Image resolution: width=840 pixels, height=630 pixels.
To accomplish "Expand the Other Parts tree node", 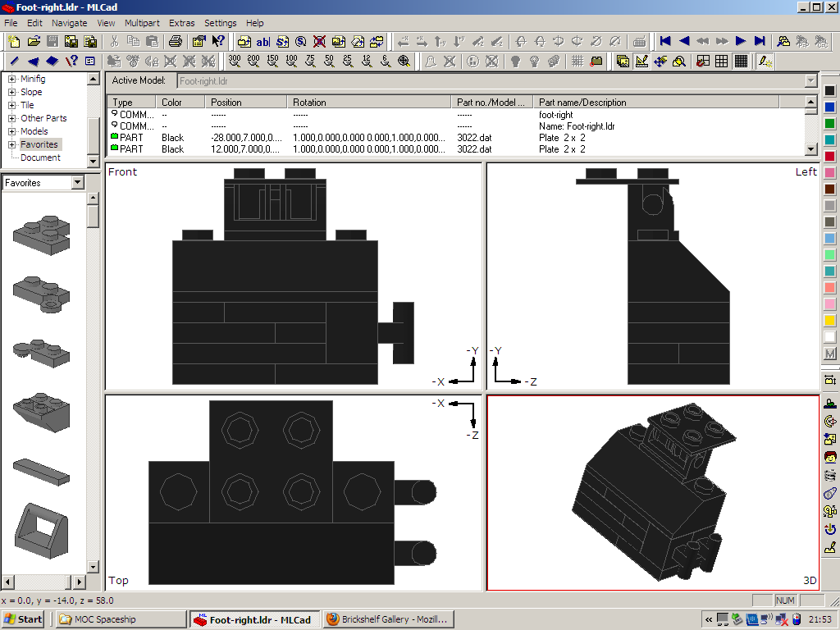I will coord(12,118).
